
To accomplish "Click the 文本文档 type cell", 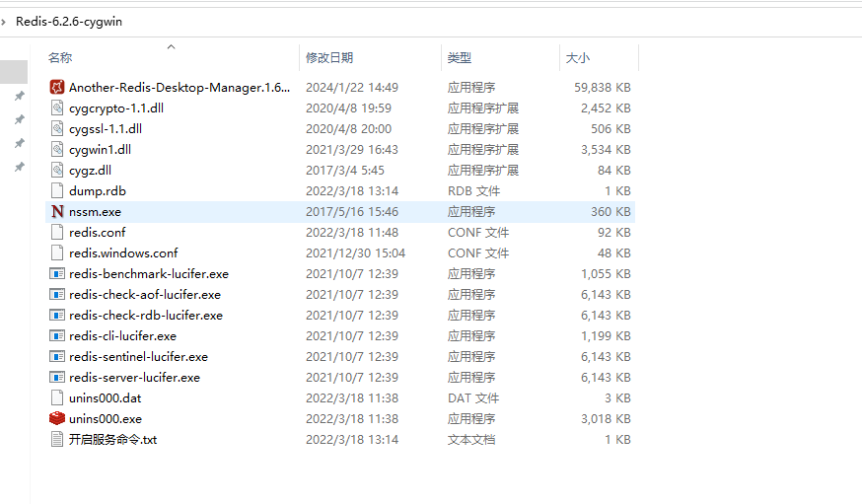I will [471, 440].
